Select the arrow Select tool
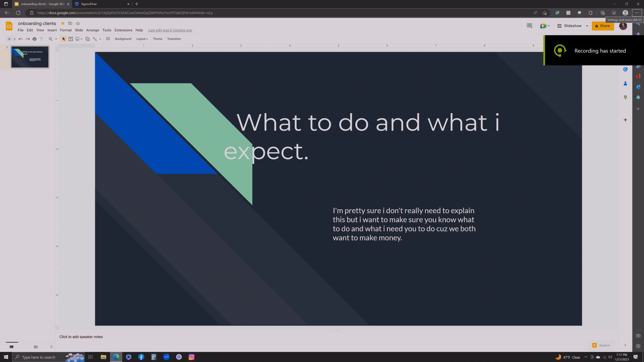Viewport: 644px width, 362px height. [64, 39]
